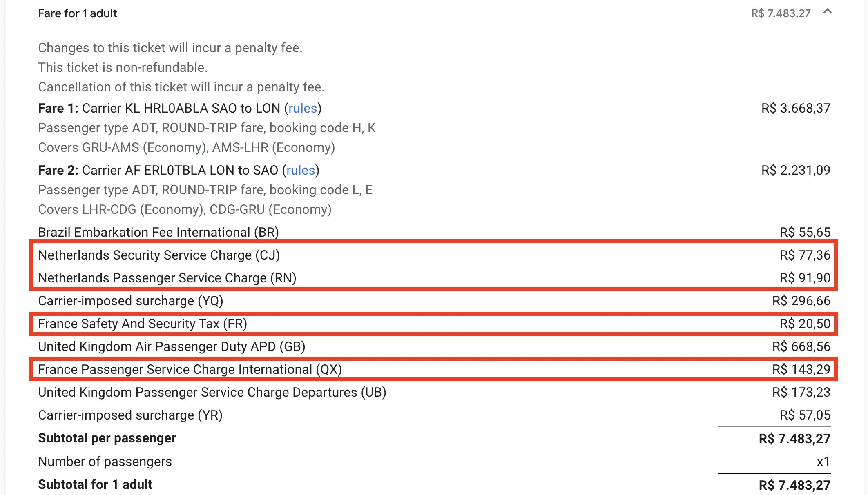The height and width of the screenshot is (495, 868).
Task: Select France Safety And Security Tax row
Action: (x=434, y=324)
